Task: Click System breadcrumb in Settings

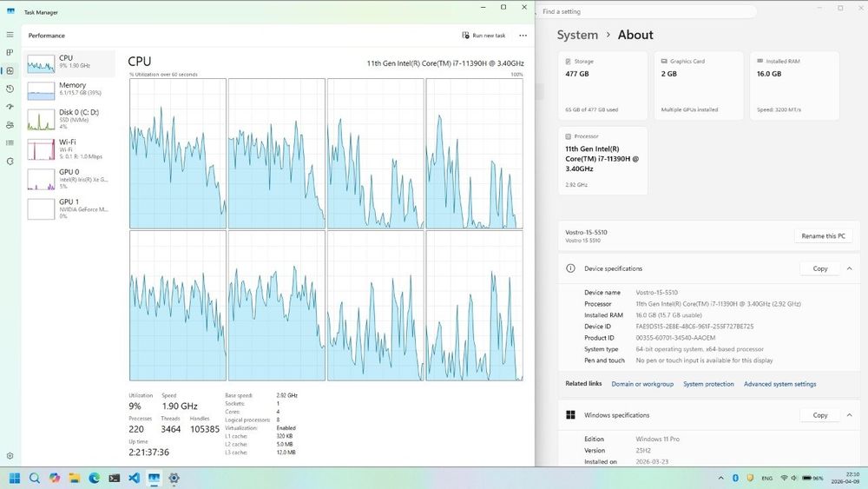Action: pyautogui.click(x=577, y=35)
